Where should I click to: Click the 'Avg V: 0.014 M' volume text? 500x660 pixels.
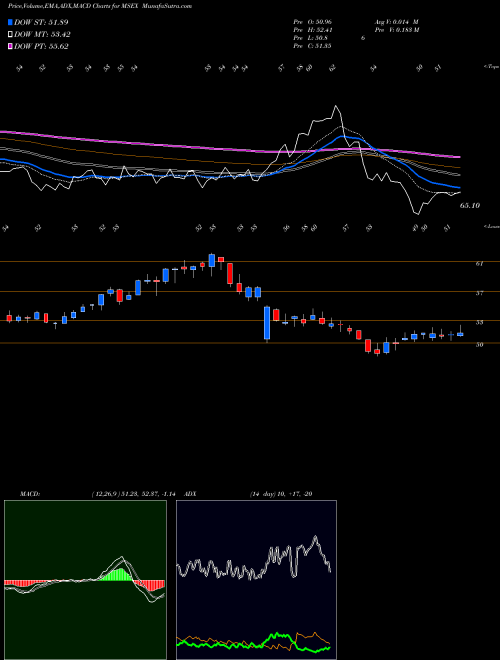click(396, 22)
